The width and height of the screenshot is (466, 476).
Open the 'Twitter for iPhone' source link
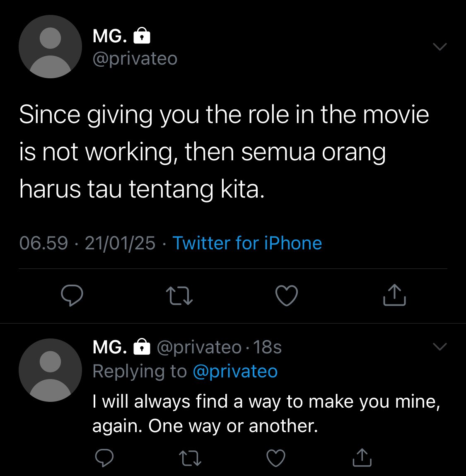point(247,243)
